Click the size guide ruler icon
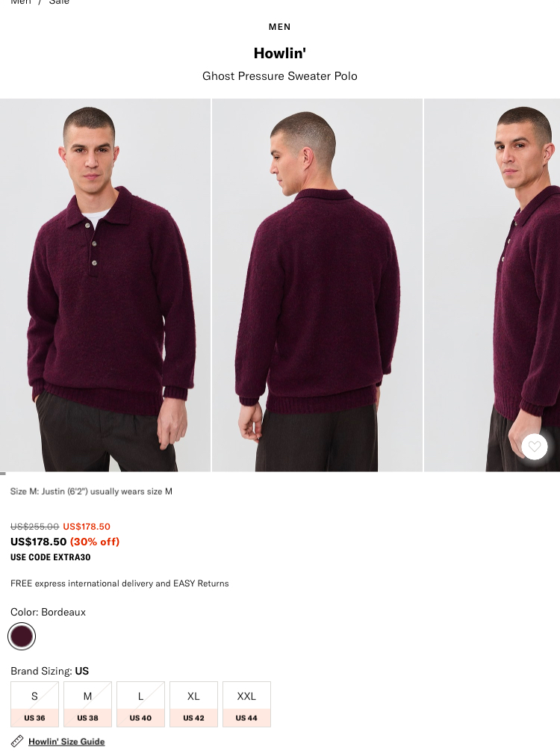This screenshot has width=560, height=753. tap(16, 741)
